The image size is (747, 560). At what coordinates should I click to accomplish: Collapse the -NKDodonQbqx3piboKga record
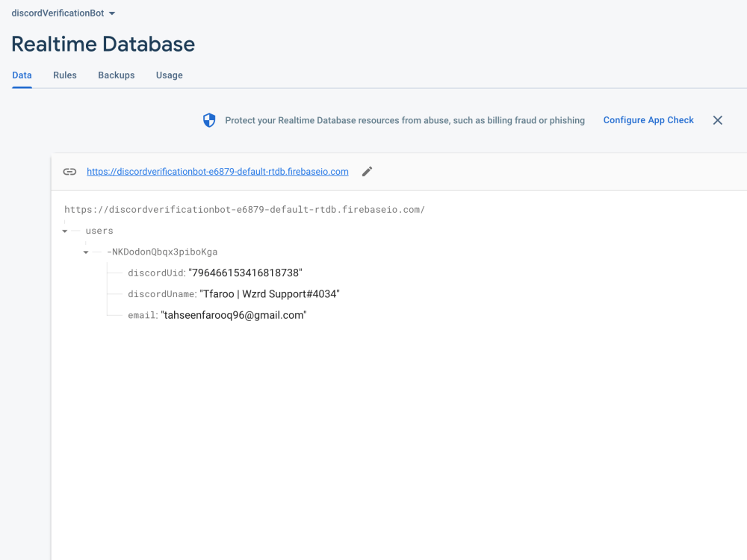84,252
